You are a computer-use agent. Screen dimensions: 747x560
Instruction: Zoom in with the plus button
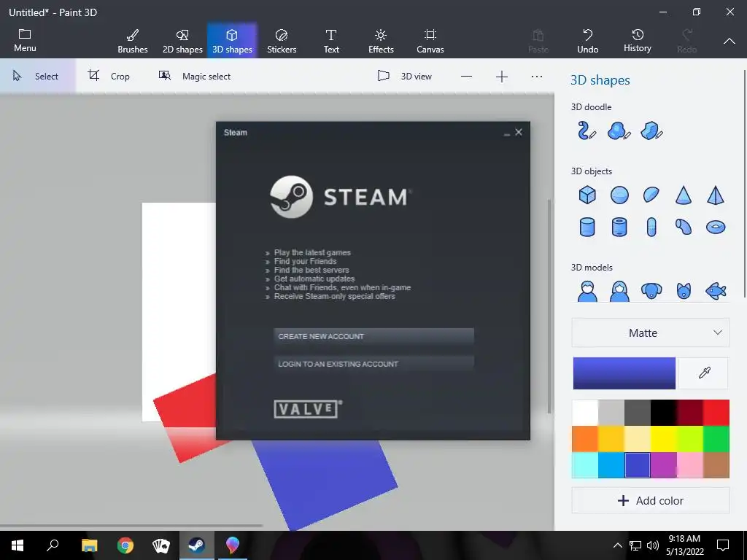(x=502, y=76)
